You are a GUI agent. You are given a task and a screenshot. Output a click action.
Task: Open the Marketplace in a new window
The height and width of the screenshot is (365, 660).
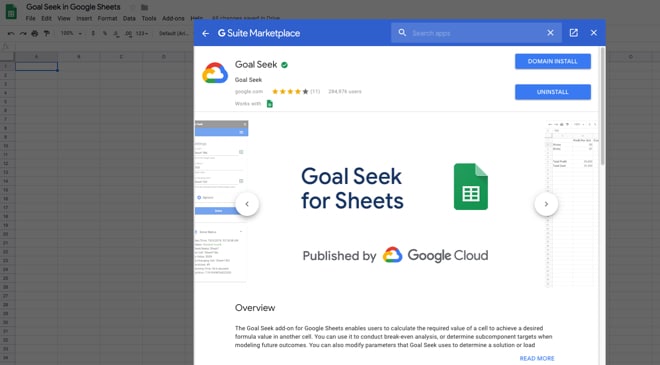[x=574, y=33]
